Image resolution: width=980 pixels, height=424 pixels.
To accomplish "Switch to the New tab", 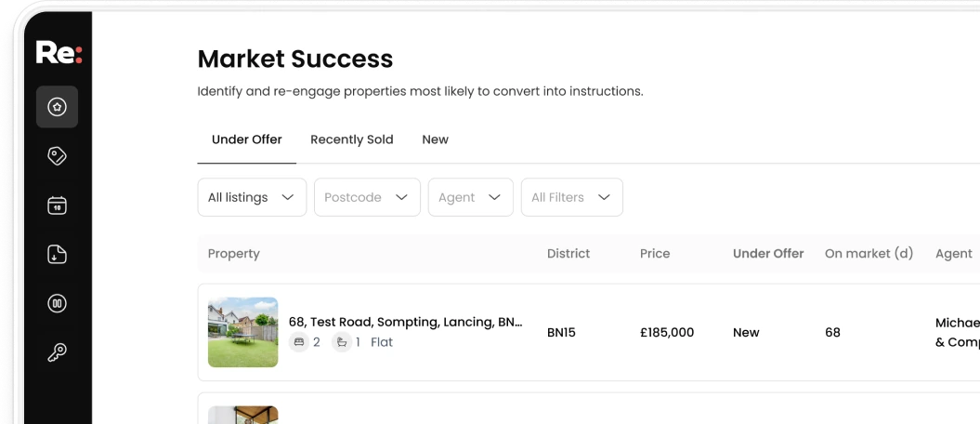I will [435, 139].
